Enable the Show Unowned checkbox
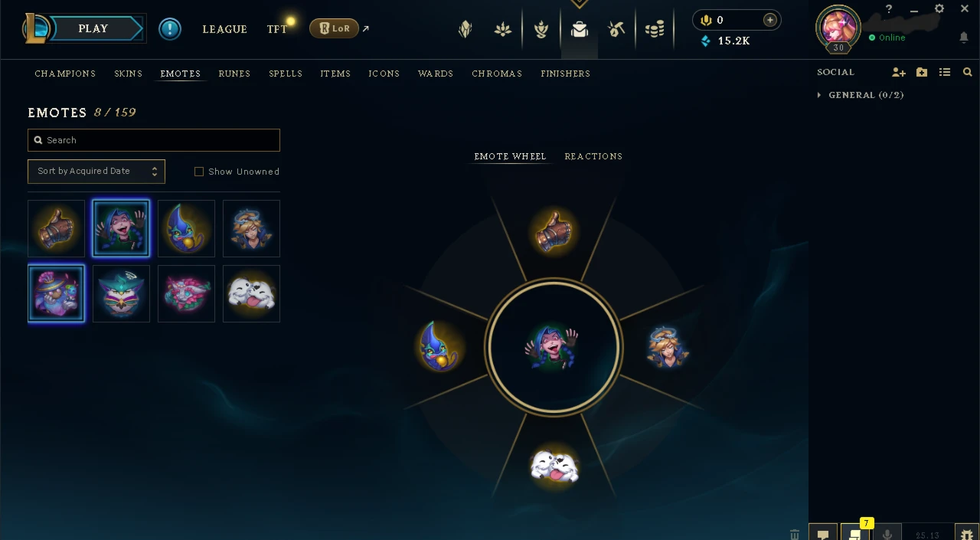 click(199, 172)
